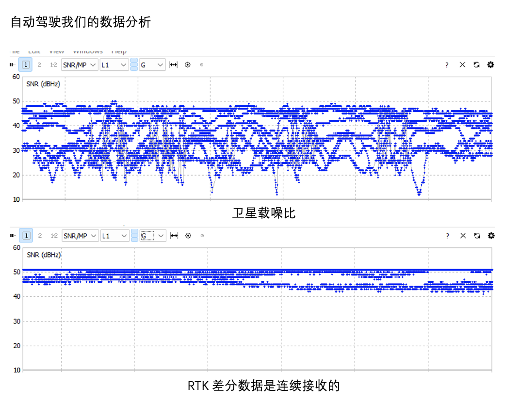Open the Windows menu
Screen dimensions: 520x420
[x=88, y=51]
